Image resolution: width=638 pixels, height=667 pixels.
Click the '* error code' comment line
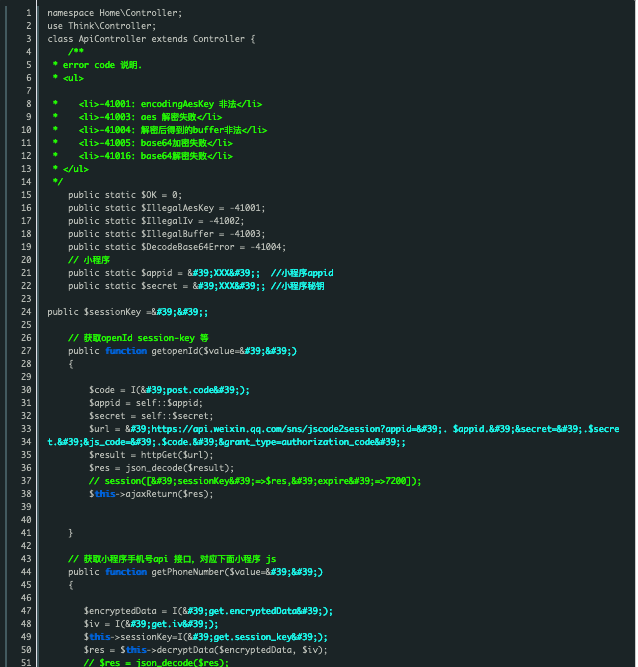click(x=97, y=65)
